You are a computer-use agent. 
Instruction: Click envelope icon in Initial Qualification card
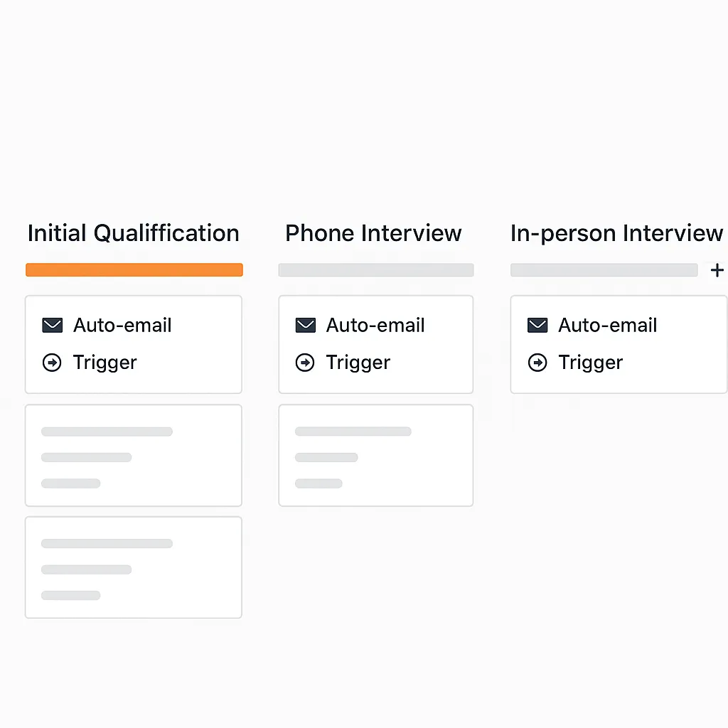coord(52,326)
